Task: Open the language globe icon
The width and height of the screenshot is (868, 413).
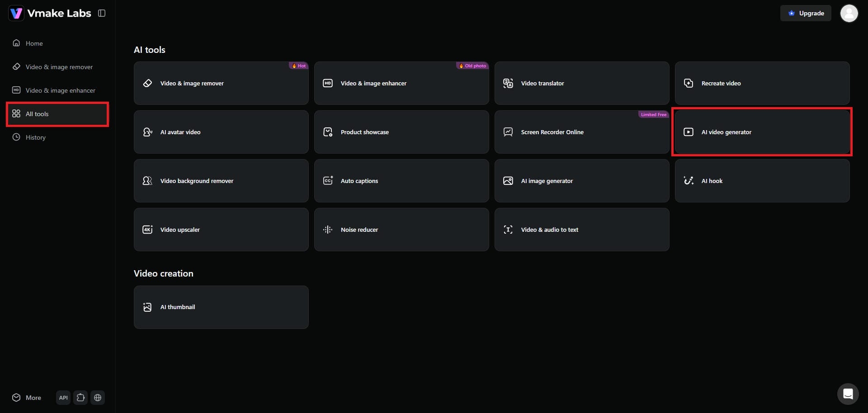Action: [98, 398]
